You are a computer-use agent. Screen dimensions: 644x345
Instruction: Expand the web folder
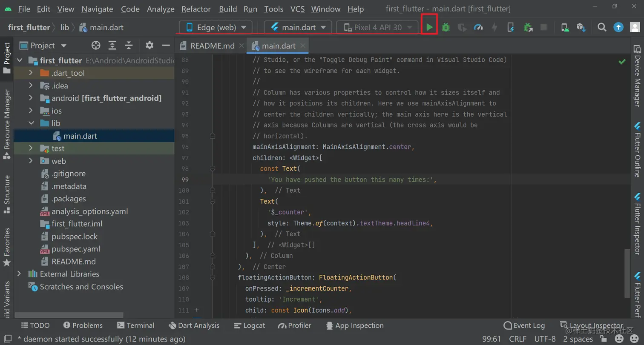point(31,161)
